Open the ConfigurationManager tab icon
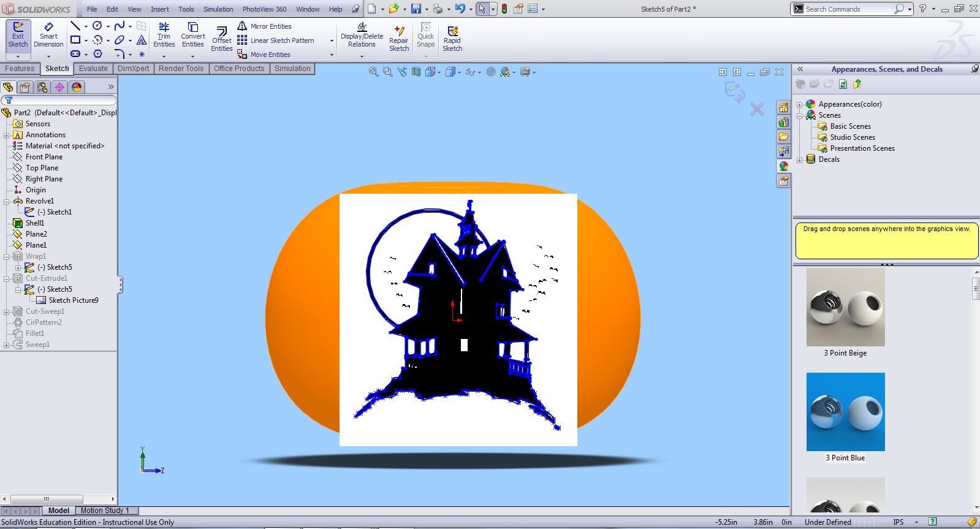Image resolution: width=980 pixels, height=529 pixels. [42, 87]
